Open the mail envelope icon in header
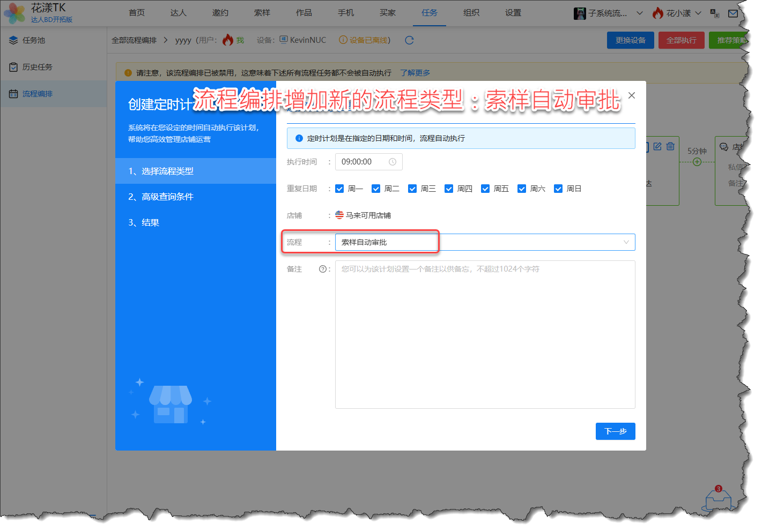Viewport: 762px width, 532px height. click(733, 13)
